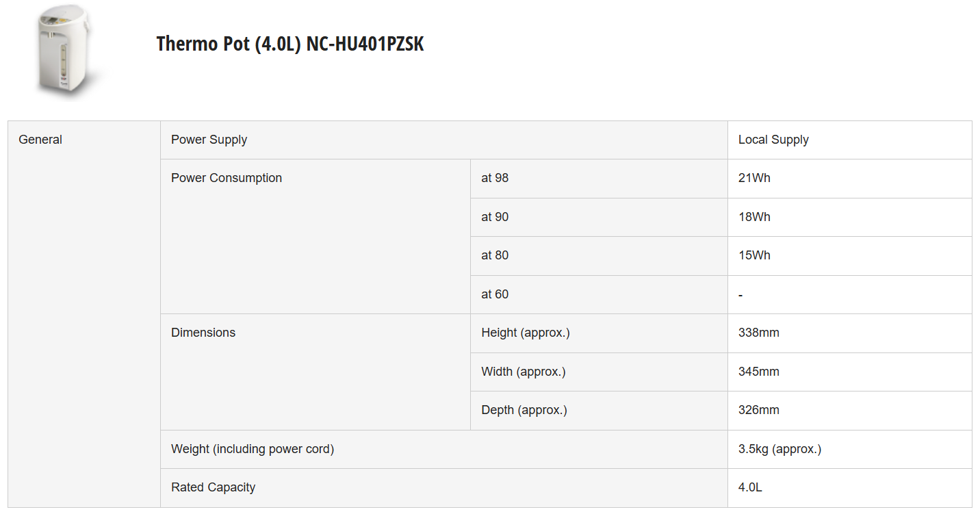The width and height of the screenshot is (980, 514).
Task: Click the Local Supply value
Action: [773, 140]
